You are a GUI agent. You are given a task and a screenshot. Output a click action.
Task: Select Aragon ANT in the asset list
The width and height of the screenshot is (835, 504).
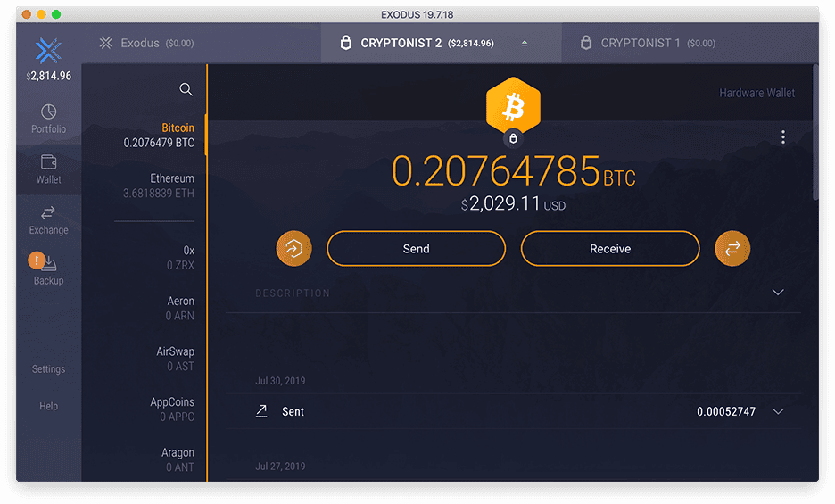[178, 460]
